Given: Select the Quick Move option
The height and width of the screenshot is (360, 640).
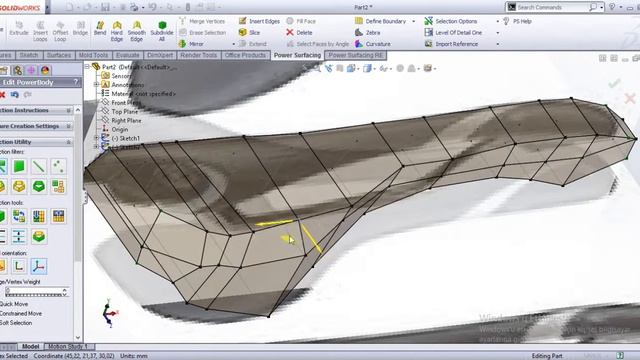Looking at the screenshot, I should click(14, 304).
